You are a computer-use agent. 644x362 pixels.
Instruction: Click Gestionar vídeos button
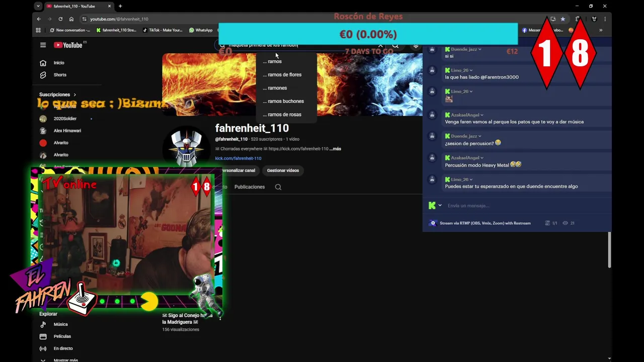click(x=283, y=170)
